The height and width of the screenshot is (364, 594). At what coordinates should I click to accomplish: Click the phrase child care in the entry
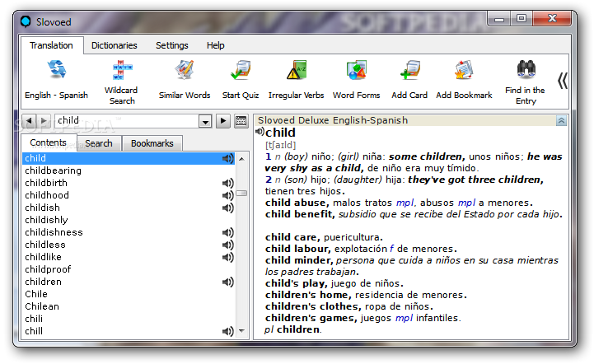click(x=292, y=237)
